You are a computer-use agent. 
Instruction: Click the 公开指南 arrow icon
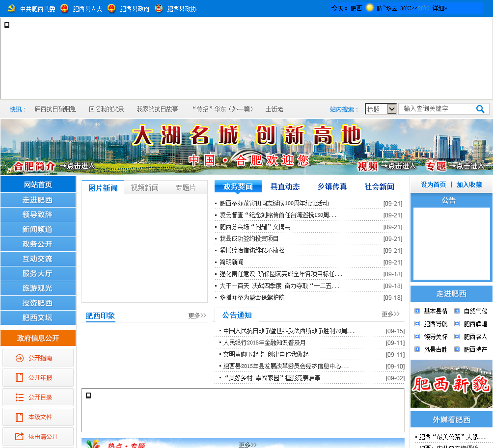pyautogui.click(x=20, y=358)
